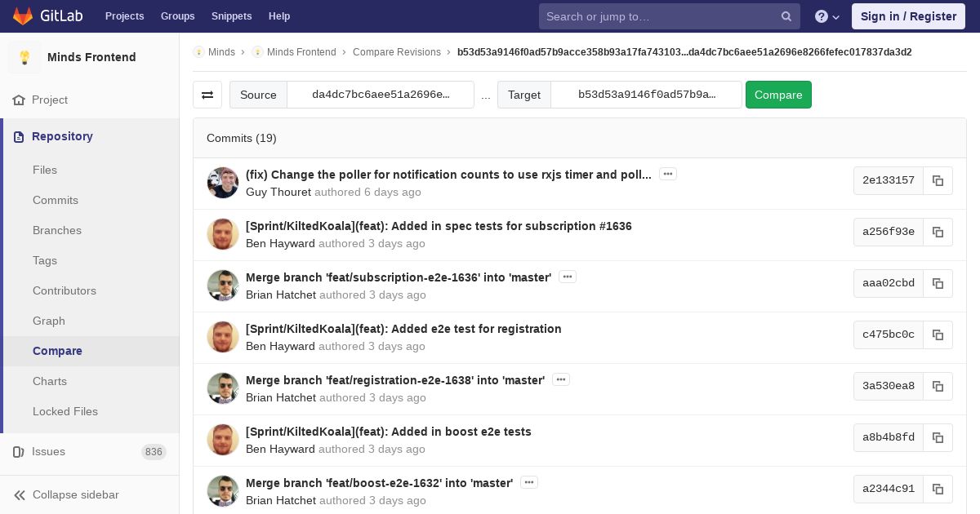
Task: Open the Target revision dropdown
Action: 647,95
